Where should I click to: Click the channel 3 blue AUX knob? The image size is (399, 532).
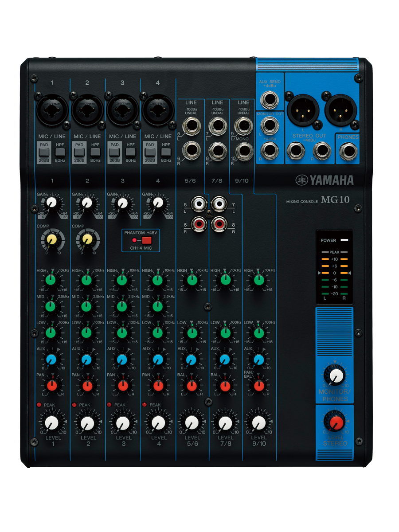pos(122,359)
